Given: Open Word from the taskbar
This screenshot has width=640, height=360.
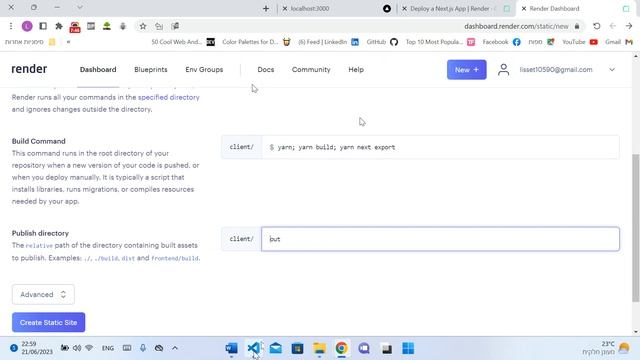Looking at the screenshot, I should click(x=231, y=348).
